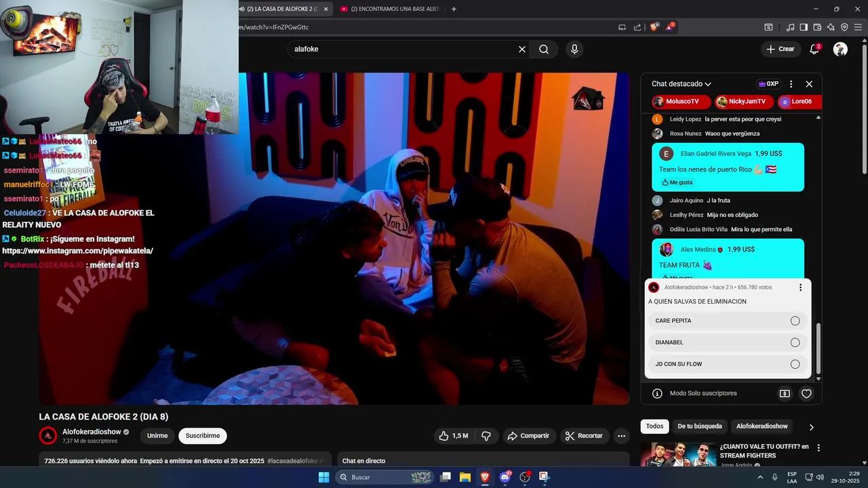Open the browser hamburger main menu
The height and width of the screenshot is (488, 868).
point(858,27)
